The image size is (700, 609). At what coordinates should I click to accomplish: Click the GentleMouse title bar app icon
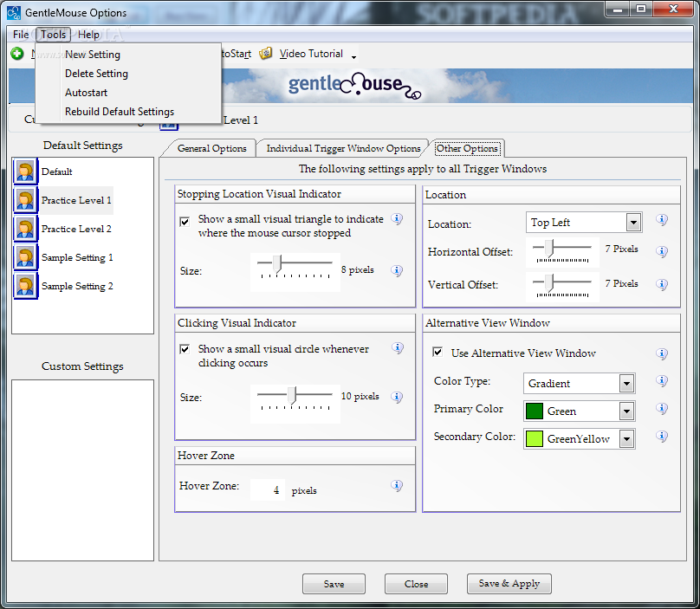[x=14, y=13]
